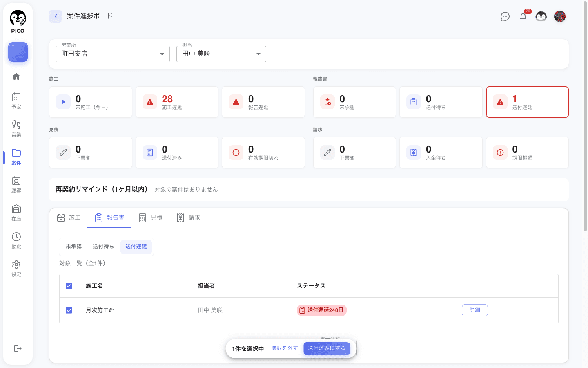
Task: Select the 未承認 sub-filter
Action: 73,247
